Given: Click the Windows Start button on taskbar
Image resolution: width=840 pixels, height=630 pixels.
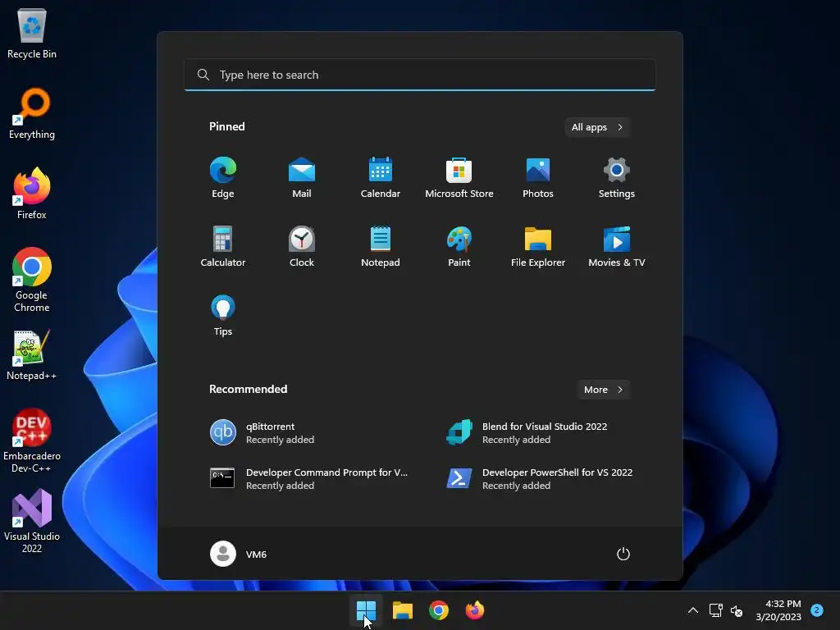Looking at the screenshot, I should [x=367, y=610].
